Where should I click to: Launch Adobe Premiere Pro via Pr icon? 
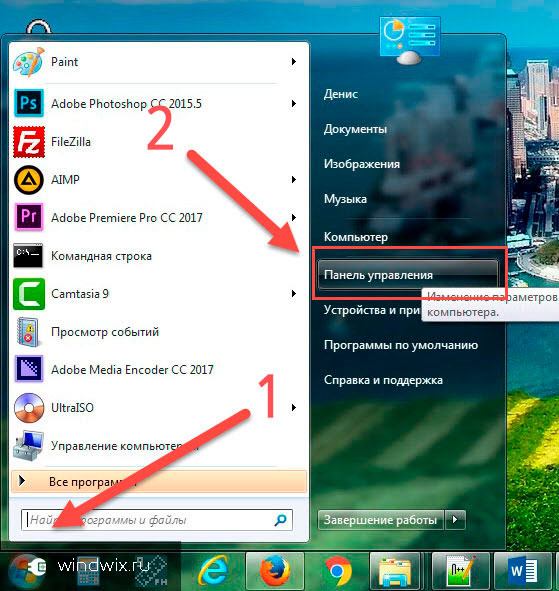[29, 217]
